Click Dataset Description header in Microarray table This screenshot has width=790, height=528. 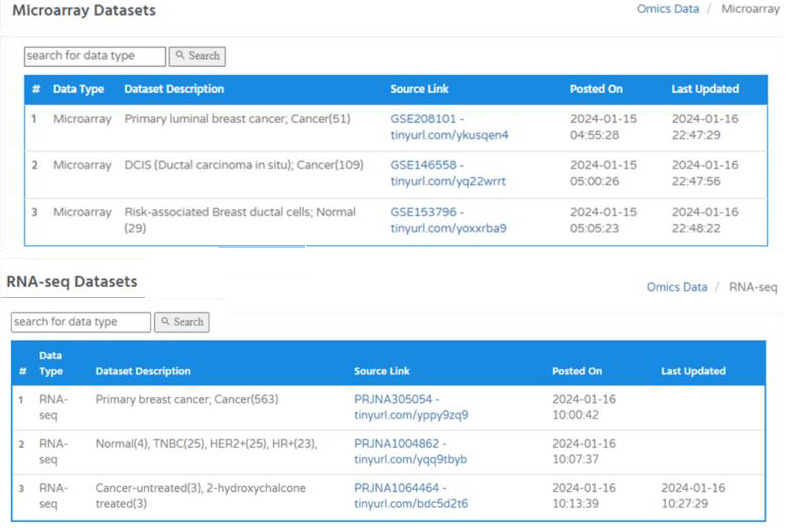174,89
